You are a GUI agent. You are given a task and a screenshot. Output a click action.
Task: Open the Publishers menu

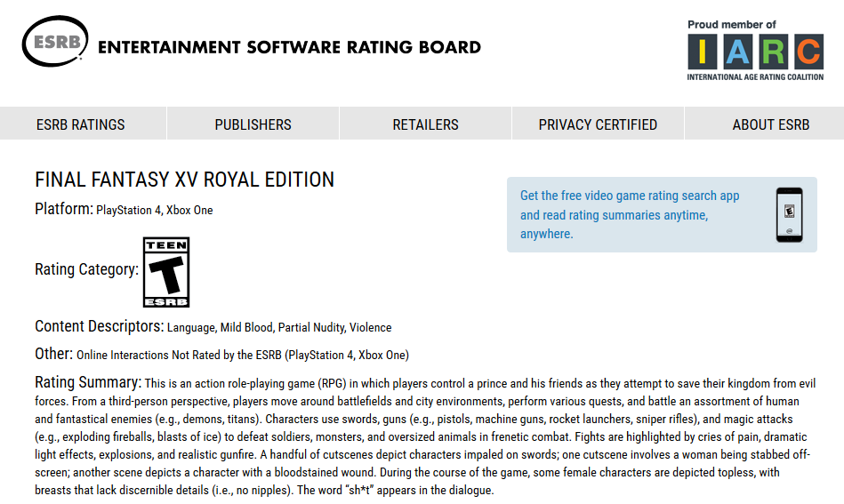coord(253,124)
